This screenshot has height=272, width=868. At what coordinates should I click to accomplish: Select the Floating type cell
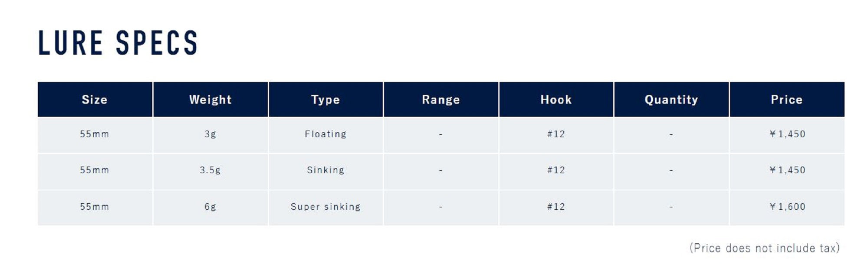pos(325,134)
